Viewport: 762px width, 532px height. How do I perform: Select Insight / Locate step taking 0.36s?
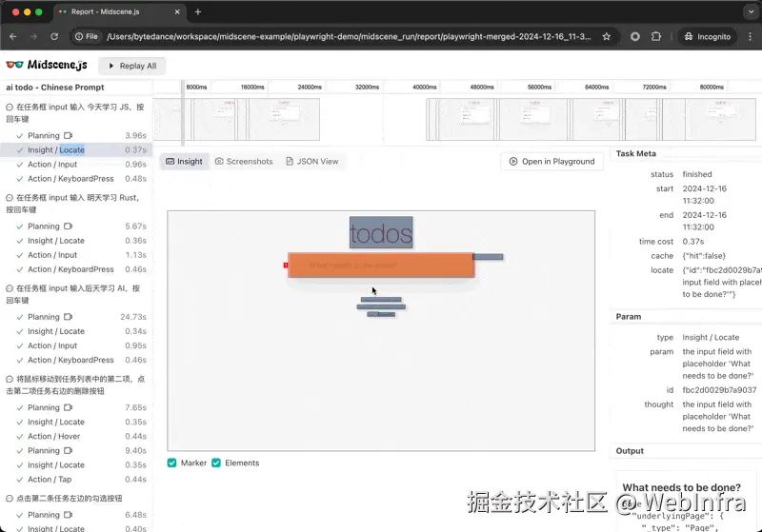tap(76, 240)
